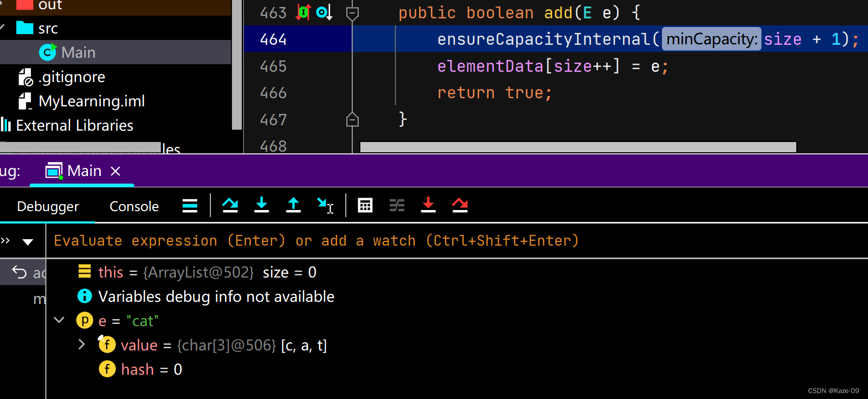Click the "return true;" statement on line 466
This screenshot has width=868, height=399.
coord(495,93)
